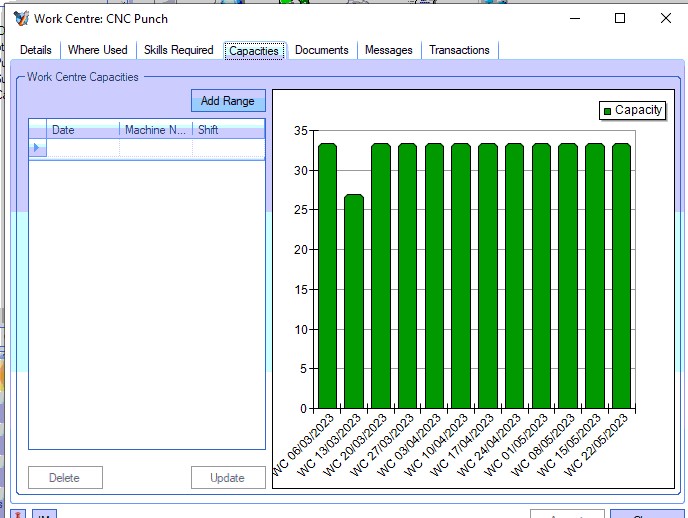Image resolution: width=688 pixels, height=518 pixels.
Task: Click the green Capacity legend swatch
Action: pos(607,111)
